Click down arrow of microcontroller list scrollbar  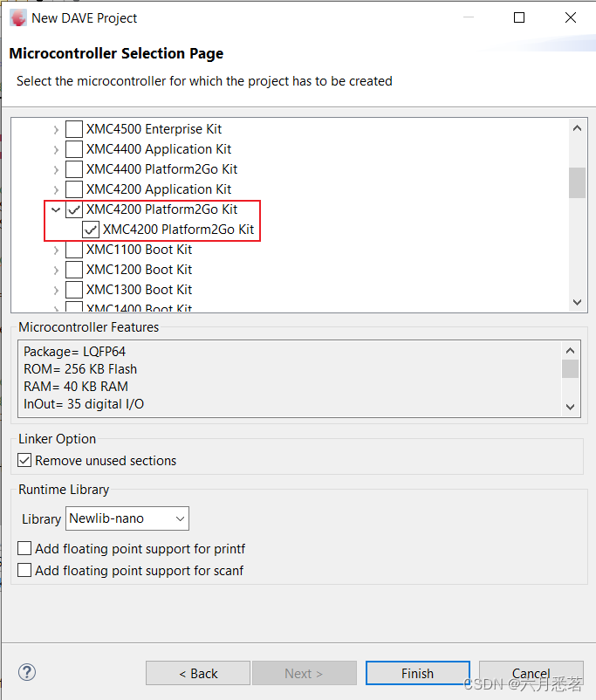(577, 302)
